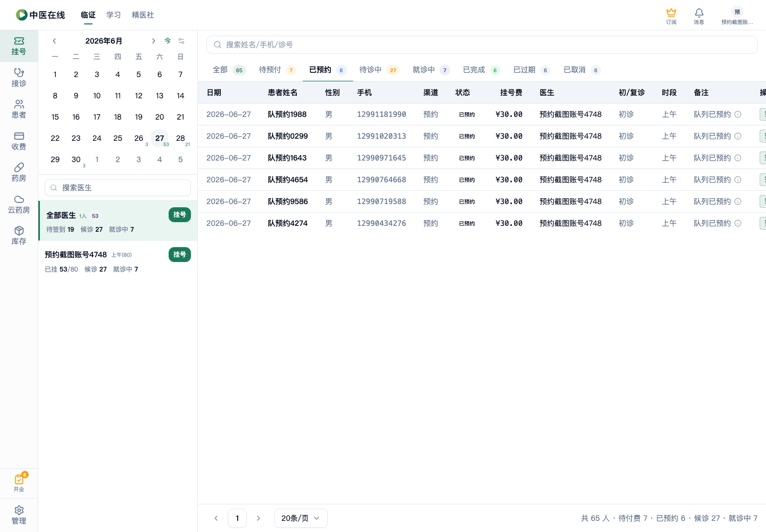Focus the 搜索医生 search field

click(118, 188)
